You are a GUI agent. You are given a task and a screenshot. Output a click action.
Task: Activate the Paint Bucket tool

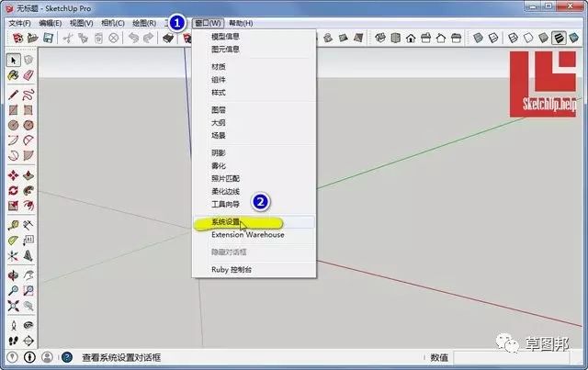[x=14, y=75]
